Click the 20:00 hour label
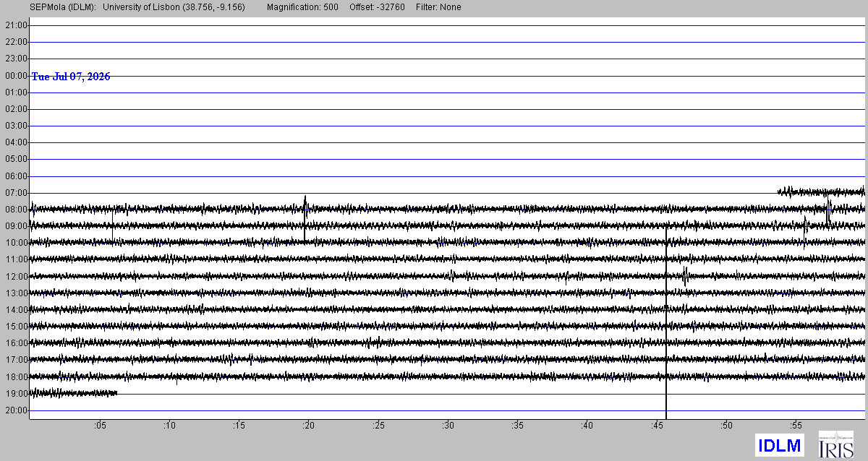This screenshot has height=461, width=868. [16, 410]
